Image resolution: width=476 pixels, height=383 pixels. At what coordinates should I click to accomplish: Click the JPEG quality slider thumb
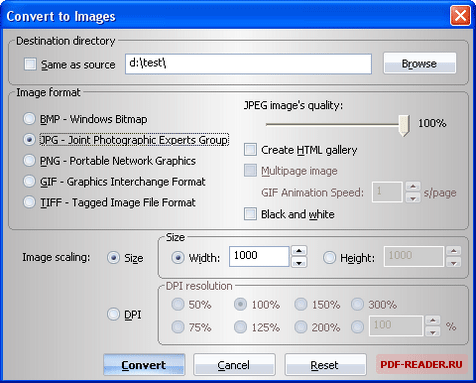click(x=404, y=125)
